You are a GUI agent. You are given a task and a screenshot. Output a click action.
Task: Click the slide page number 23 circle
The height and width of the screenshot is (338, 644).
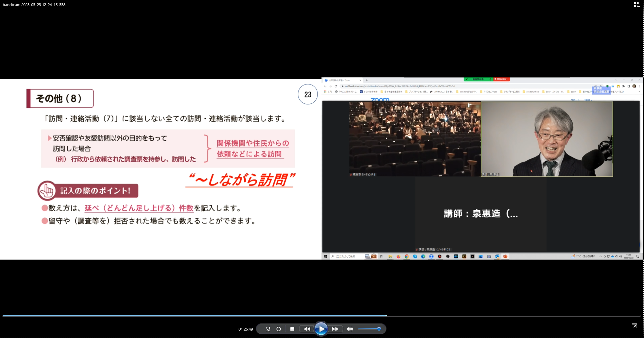point(308,94)
